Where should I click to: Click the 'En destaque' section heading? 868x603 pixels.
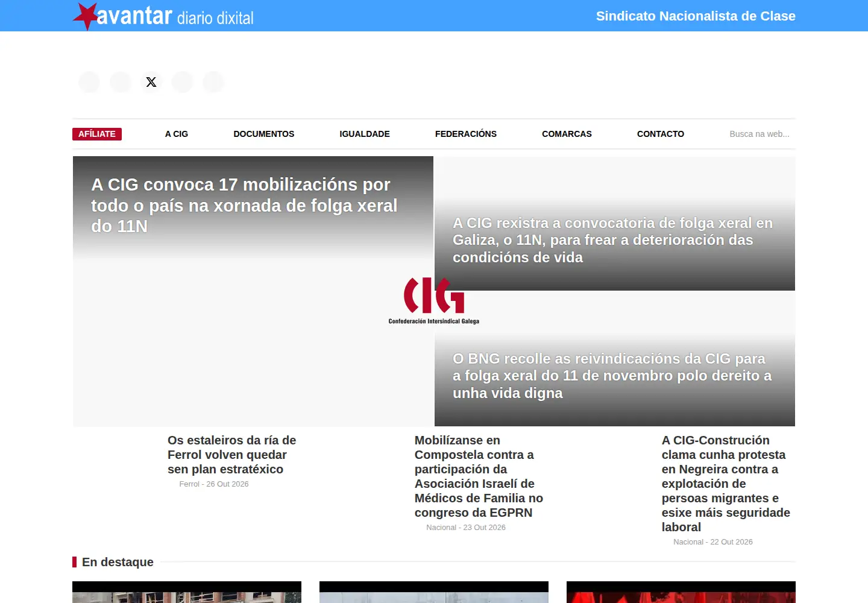[118, 562]
